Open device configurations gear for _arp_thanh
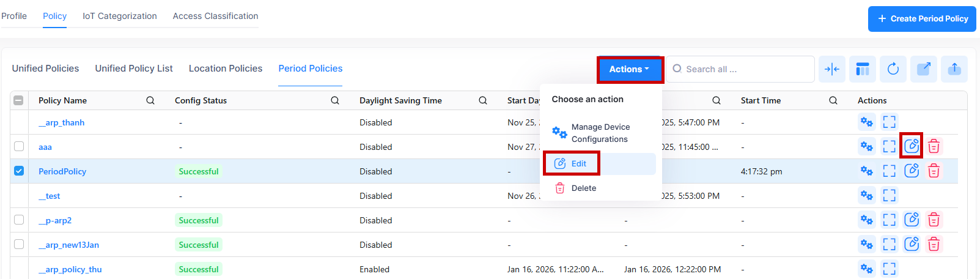 (866, 122)
